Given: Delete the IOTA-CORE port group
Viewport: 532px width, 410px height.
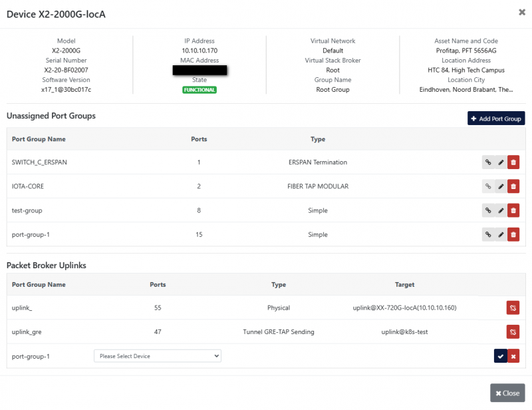Looking at the screenshot, I should click(x=513, y=186).
